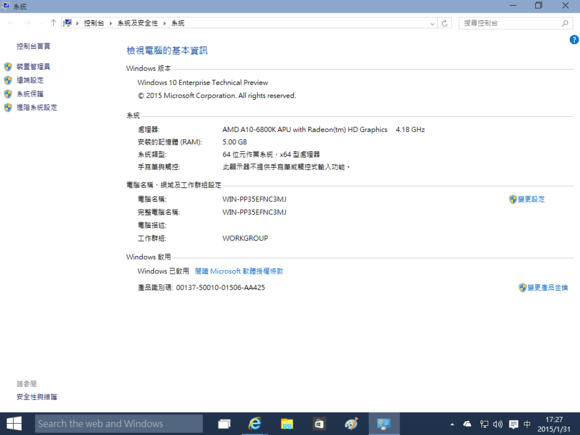
Task: Click the system window title bar icon
Action: click(x=6, y=6)
